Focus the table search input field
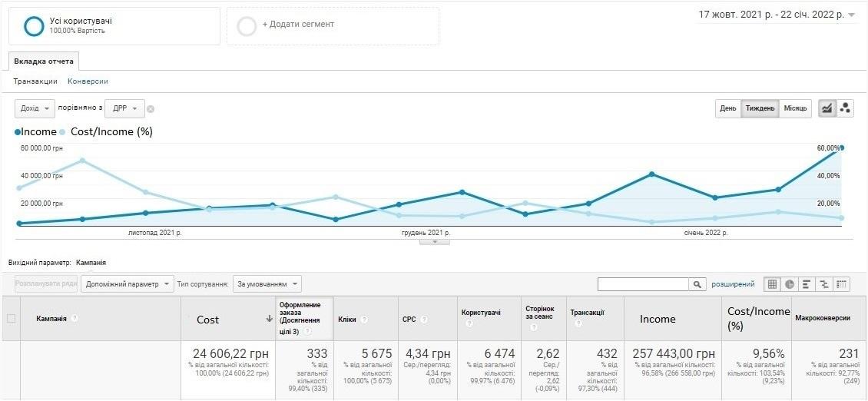 tap(643, 284)
